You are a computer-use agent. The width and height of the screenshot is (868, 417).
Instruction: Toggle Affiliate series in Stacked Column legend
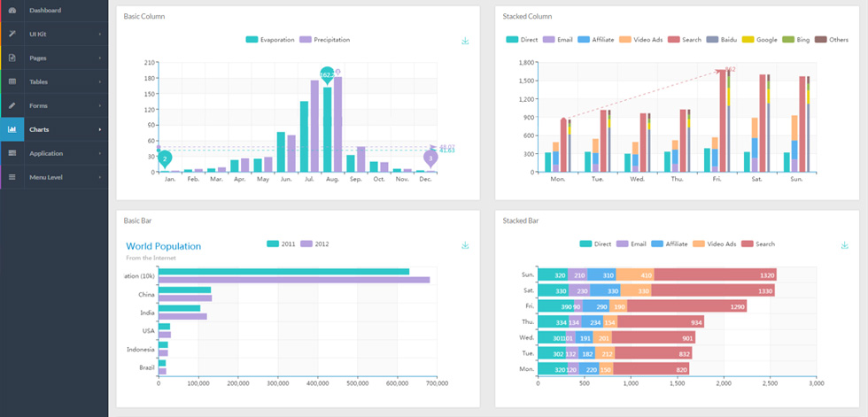595,40
